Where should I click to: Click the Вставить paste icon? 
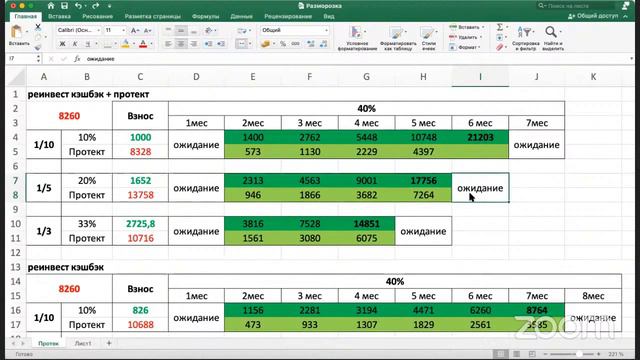16,32
